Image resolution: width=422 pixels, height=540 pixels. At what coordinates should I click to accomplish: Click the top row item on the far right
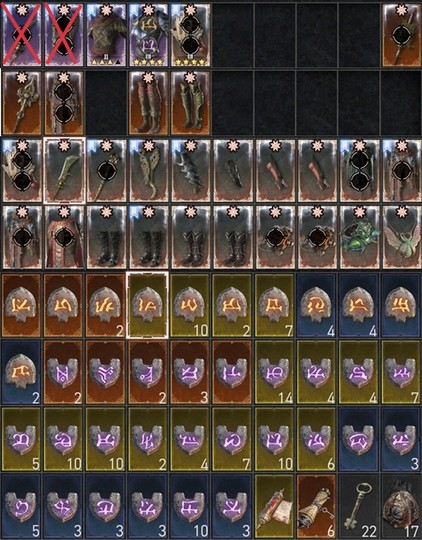pos(401,34)
